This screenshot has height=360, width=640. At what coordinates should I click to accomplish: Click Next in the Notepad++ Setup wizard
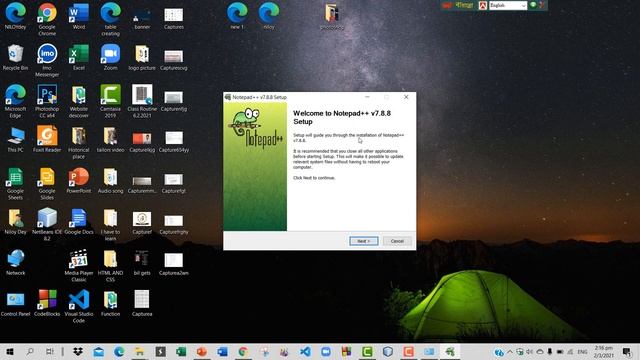pos(363,241)
